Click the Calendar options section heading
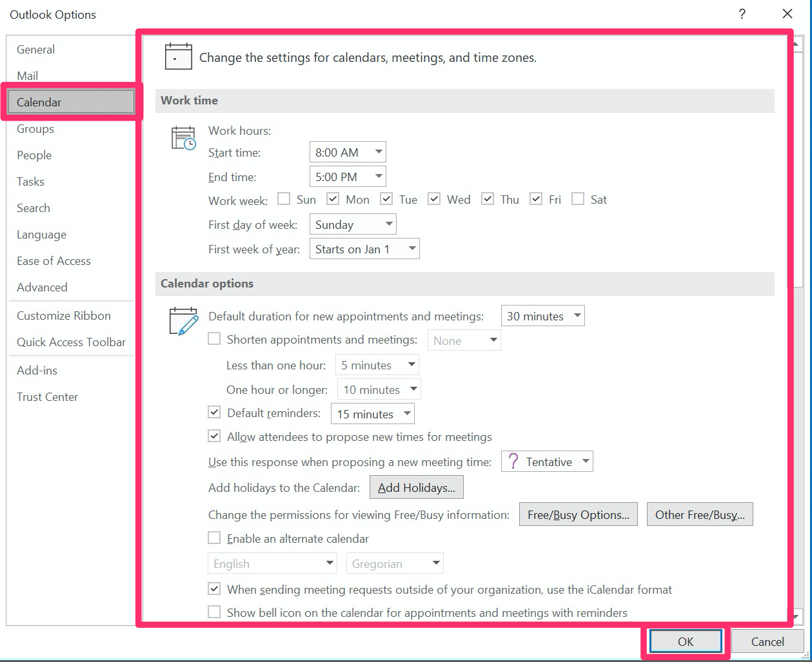The height and width of the screenshot is (662, 812). (x=207, y=284)
